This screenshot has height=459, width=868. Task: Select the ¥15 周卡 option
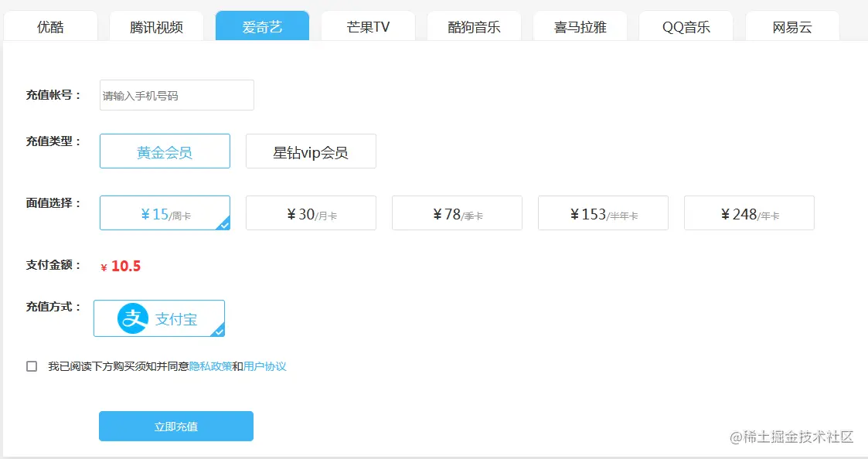click(165, 213)
